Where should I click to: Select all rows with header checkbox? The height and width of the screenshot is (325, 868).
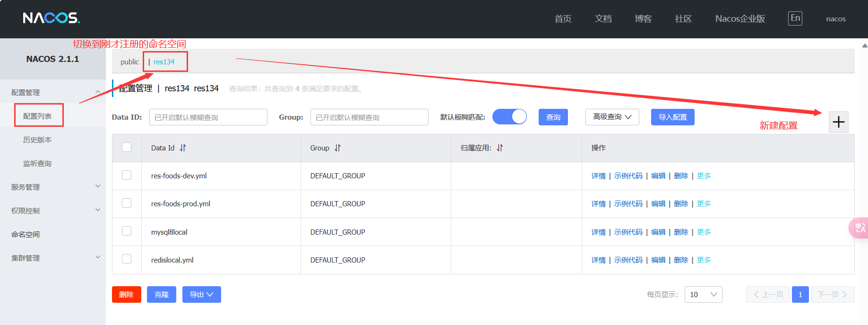tap(127, 148)
